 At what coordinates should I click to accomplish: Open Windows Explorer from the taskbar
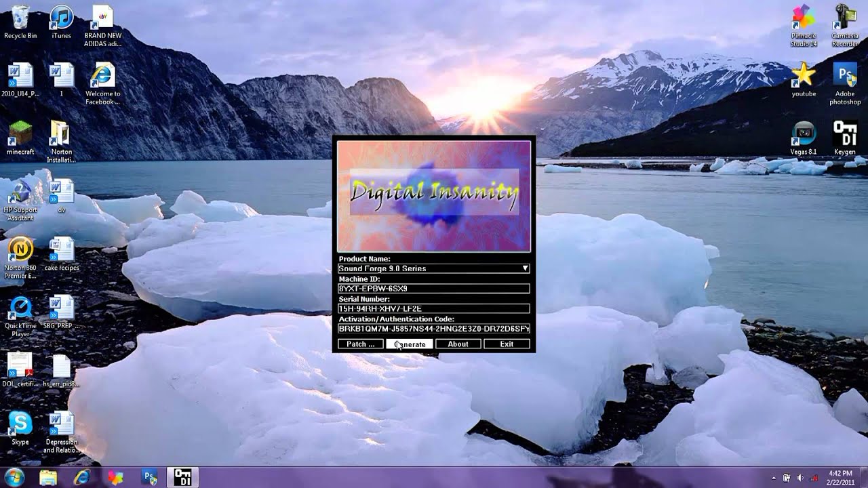tap(49, 477)
